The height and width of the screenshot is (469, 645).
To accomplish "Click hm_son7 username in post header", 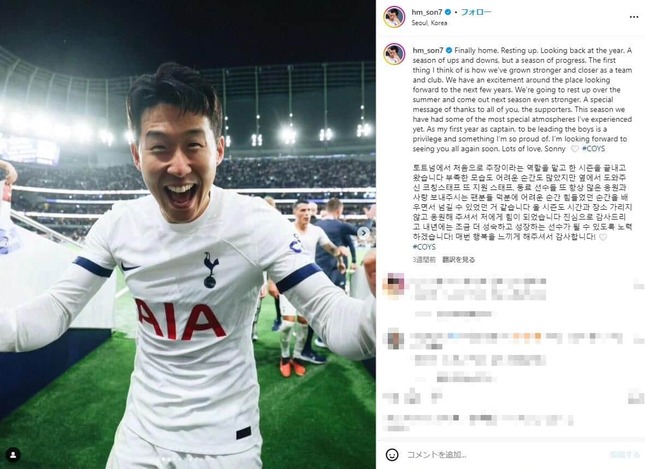I will (x=427, y=12).
